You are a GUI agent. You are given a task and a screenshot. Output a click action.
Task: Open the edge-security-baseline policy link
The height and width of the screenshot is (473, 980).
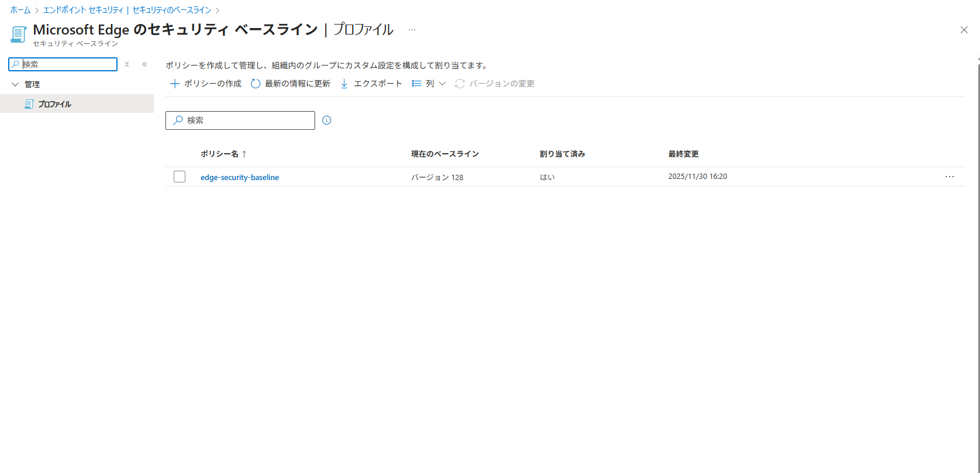[x=240, y=177]
